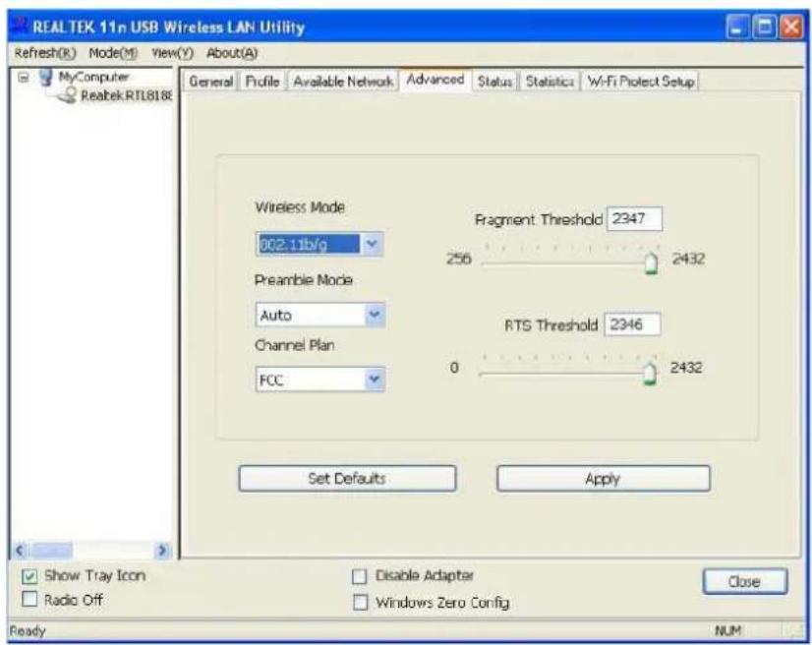Image resolution: width=812 pixels, height=645 pixels.
Task: Click the Fragment Threshold slider handle
Action: tap(652, 264)
